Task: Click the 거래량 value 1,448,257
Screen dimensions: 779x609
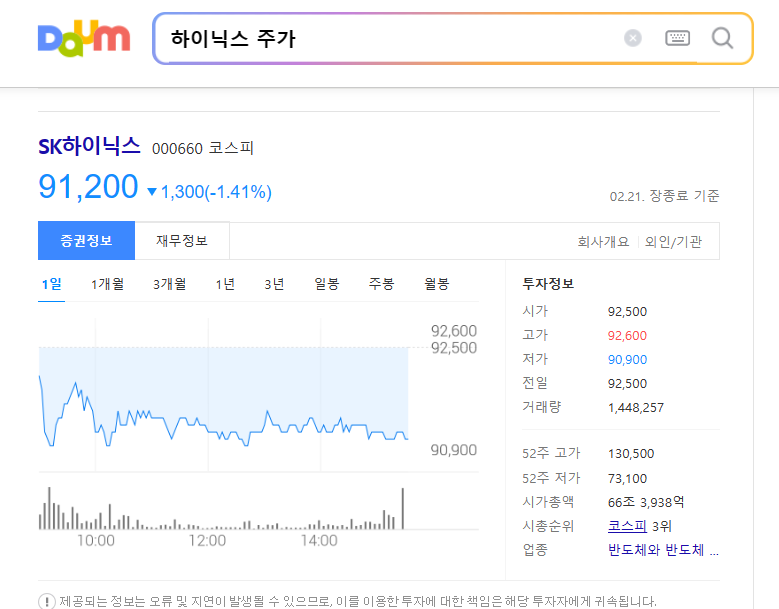Action: click(x=636, y=408)
